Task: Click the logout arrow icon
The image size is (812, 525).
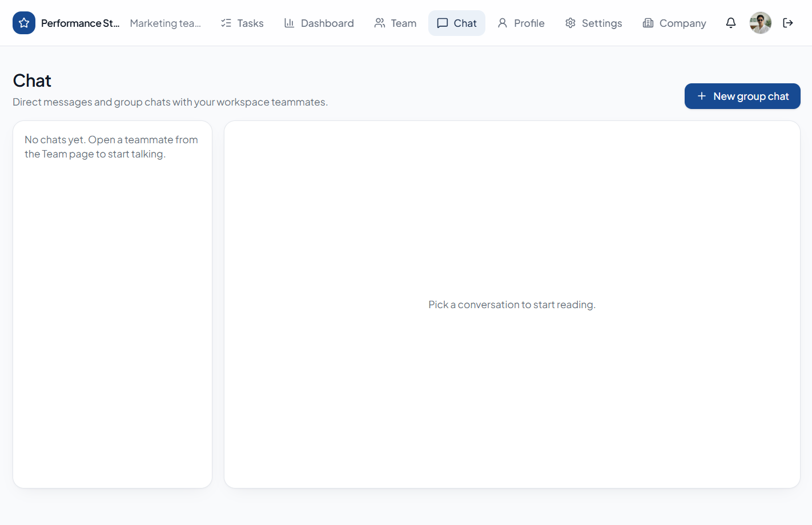Action: [788, 23]
